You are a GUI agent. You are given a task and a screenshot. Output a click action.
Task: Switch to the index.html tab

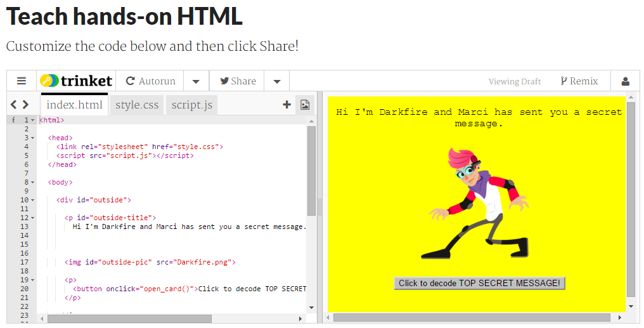pyautogui.click(x=74, y=105)
